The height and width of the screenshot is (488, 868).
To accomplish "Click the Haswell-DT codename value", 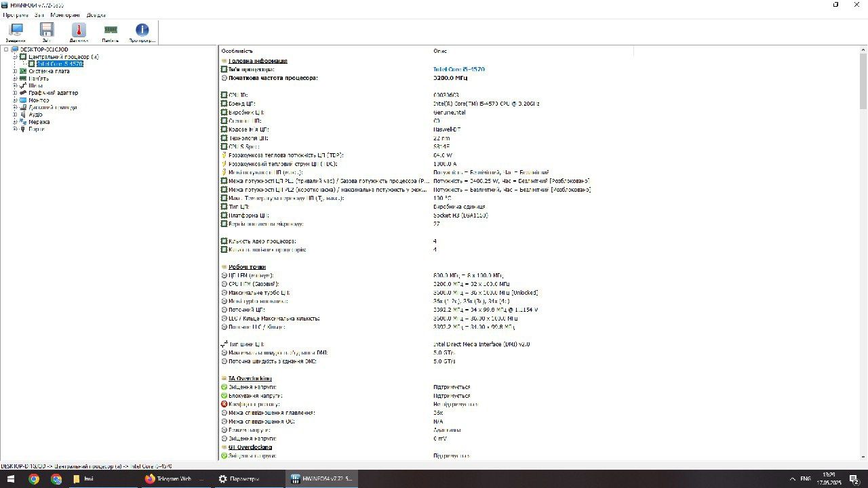I will click(448, 129).
